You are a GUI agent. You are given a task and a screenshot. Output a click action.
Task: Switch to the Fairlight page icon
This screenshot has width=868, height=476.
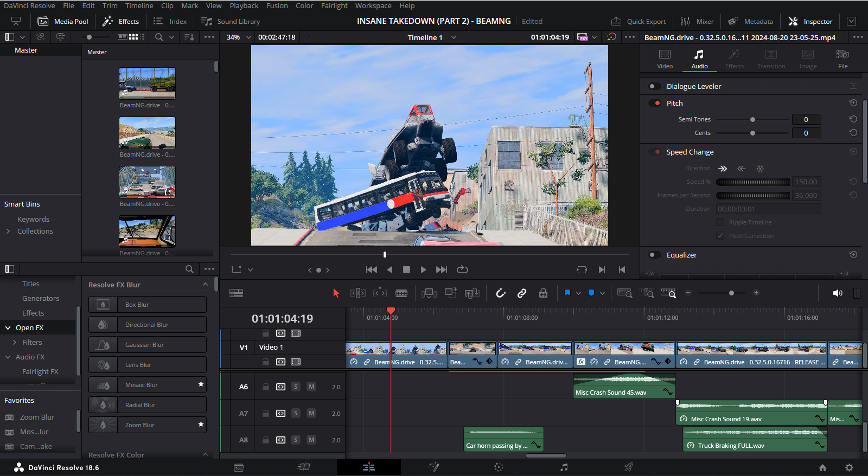click(x=564, y=467)
